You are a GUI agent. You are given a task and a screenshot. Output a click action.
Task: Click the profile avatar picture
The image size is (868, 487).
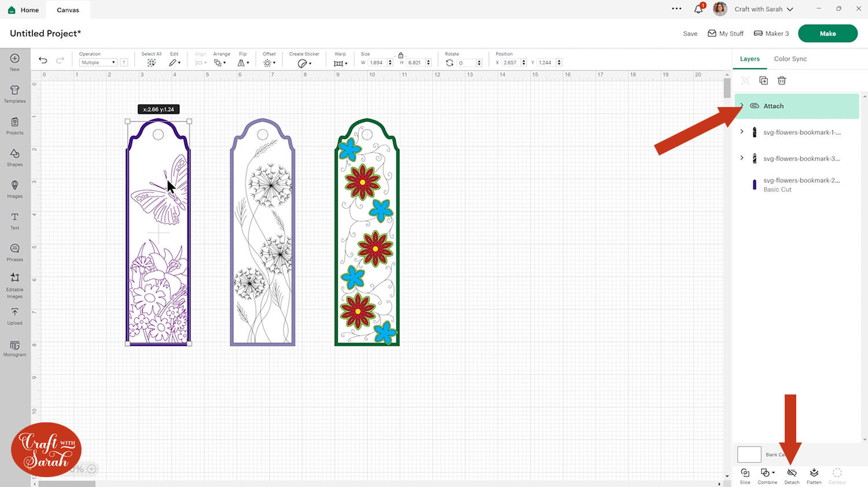tap(720, 9)
